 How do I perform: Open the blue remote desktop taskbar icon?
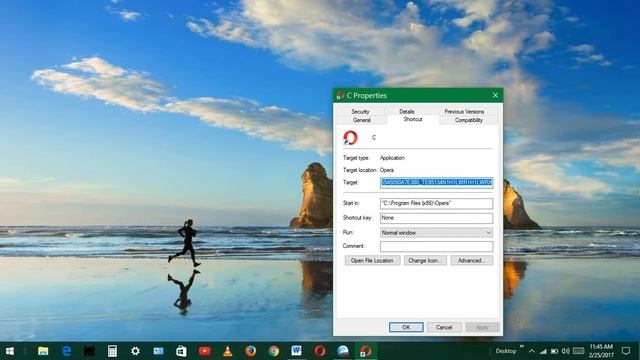click(x=158, y=351)
